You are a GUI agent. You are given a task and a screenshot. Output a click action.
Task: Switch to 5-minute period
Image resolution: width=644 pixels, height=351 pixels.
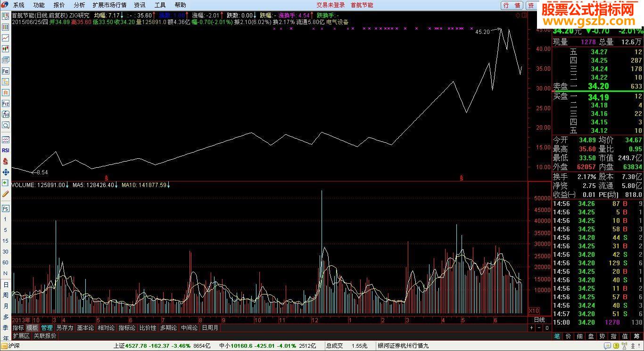6,230
